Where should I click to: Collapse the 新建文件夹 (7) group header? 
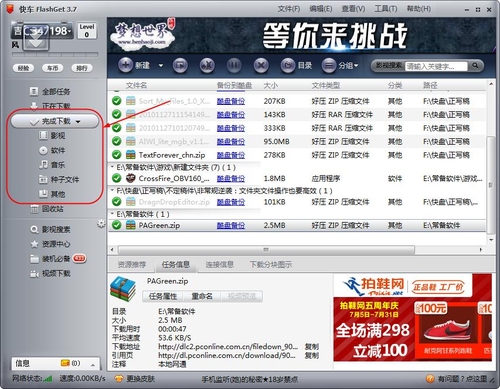click(112, 167)
